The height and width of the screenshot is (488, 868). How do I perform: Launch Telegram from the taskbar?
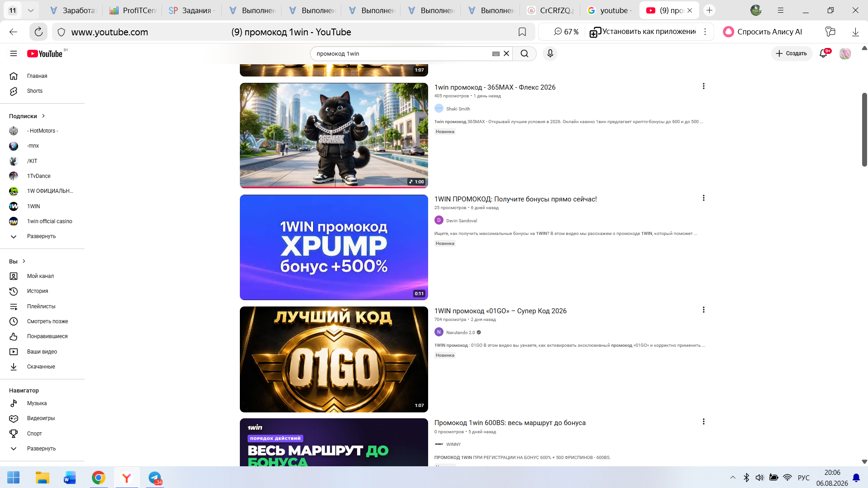coord(155,478)
